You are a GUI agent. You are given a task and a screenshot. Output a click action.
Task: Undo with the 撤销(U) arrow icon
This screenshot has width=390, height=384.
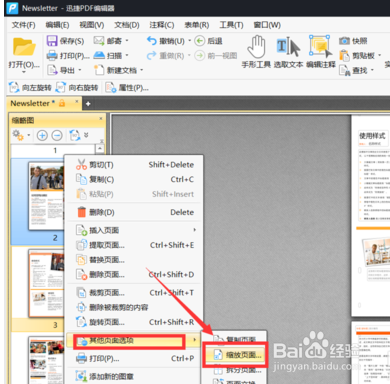click(151, 41)
